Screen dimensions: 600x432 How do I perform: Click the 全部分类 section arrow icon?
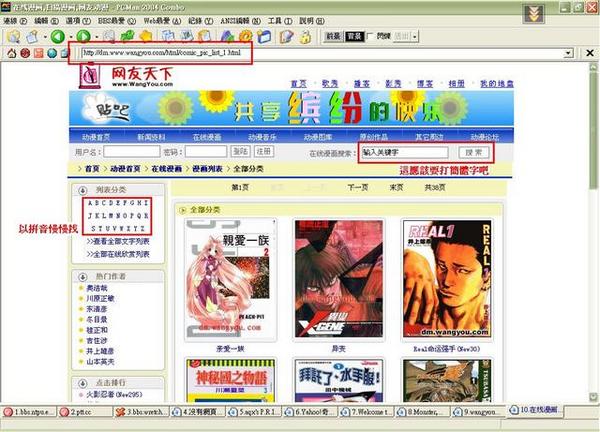(x=183, y=210)
